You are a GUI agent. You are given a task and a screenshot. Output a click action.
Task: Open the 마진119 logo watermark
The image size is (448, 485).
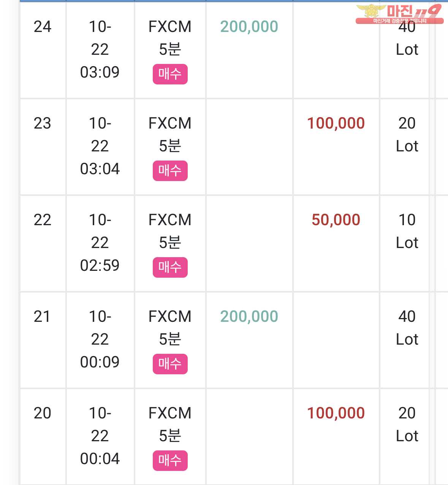(400, 14)
